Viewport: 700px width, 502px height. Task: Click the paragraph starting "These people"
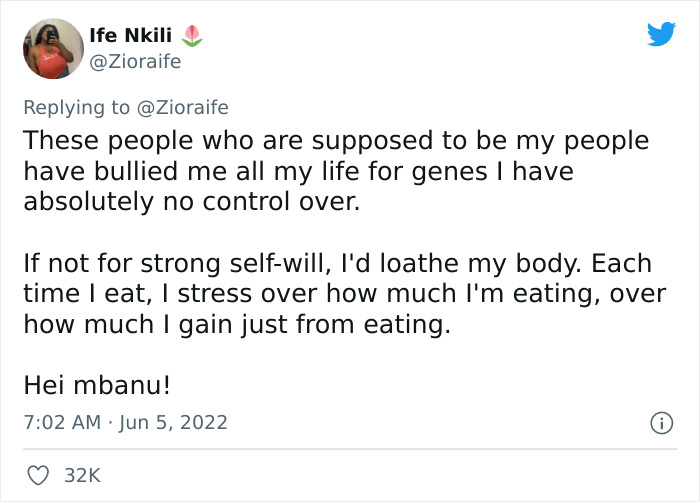tap(335, 171)
